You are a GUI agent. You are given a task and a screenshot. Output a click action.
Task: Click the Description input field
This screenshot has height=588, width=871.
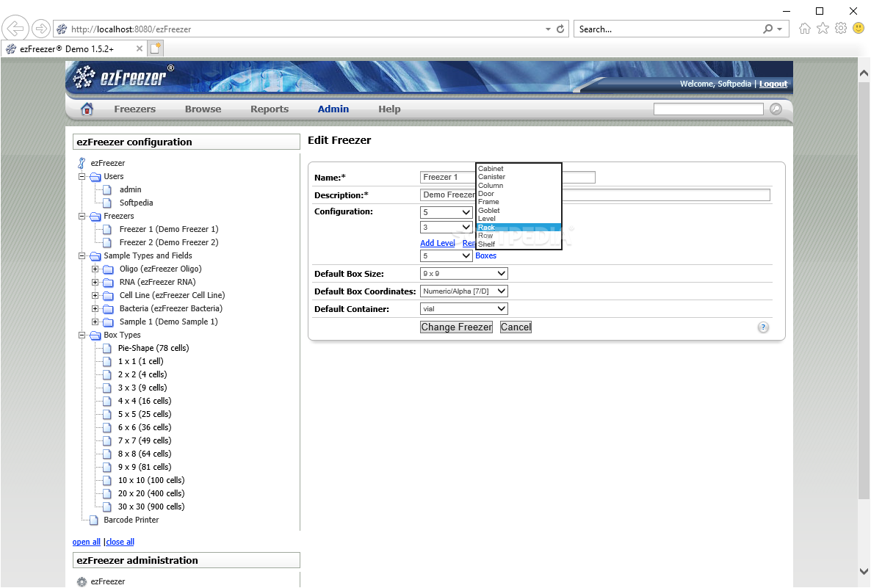pos(595,195)
